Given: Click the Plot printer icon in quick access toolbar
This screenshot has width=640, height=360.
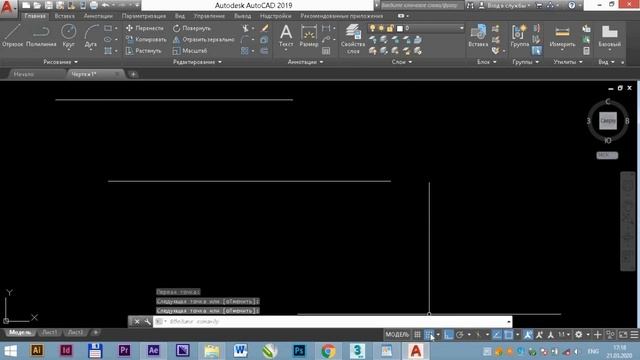Looking at the screenshot, I should point(93,5).
